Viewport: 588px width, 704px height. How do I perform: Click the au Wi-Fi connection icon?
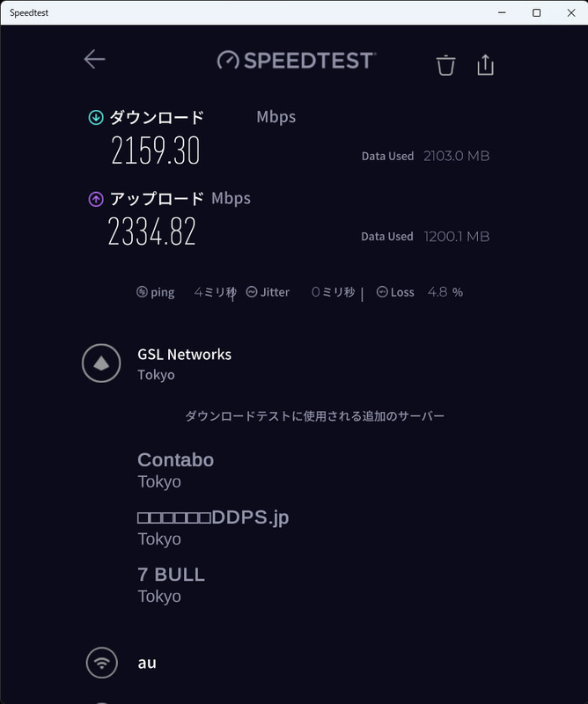click(101, 663)
